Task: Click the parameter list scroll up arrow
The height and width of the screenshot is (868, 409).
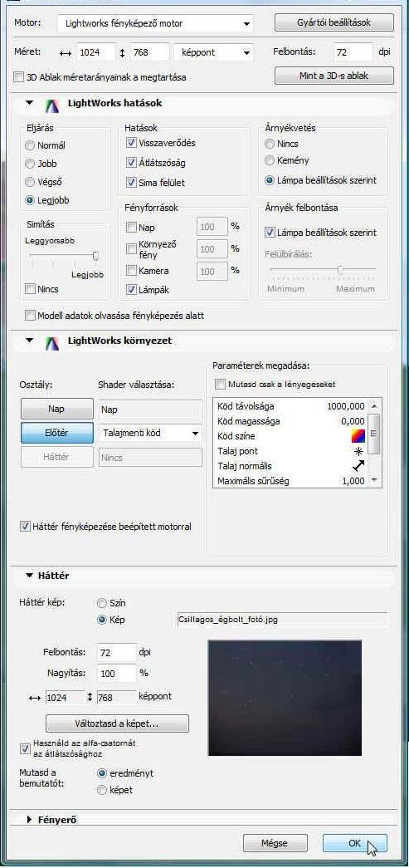Action: tap(375, 405)
